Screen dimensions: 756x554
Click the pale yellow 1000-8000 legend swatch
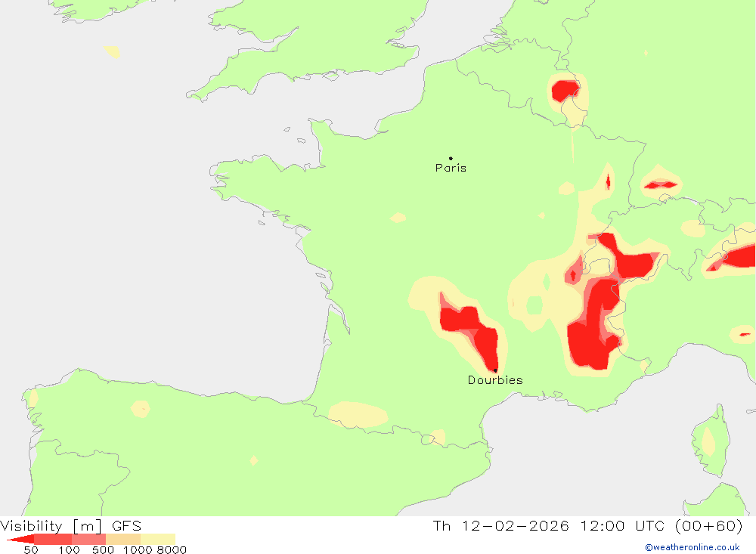point(158,539)
